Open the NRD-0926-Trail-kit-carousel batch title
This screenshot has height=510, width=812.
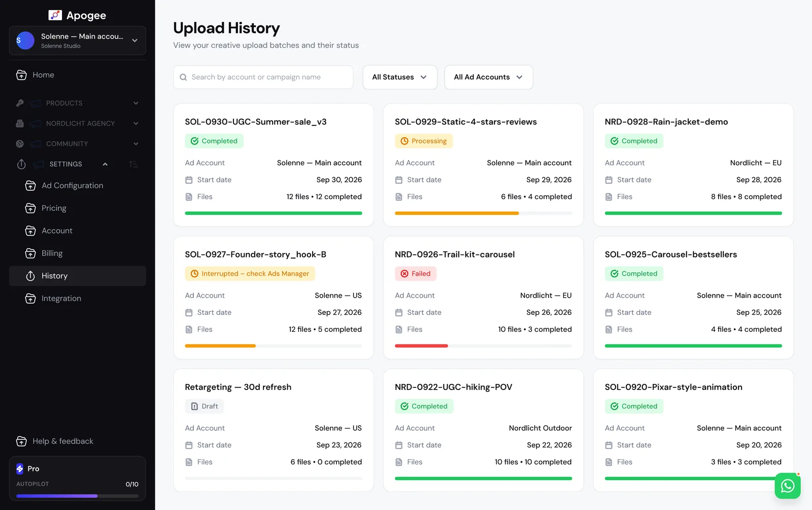(455, 254)
